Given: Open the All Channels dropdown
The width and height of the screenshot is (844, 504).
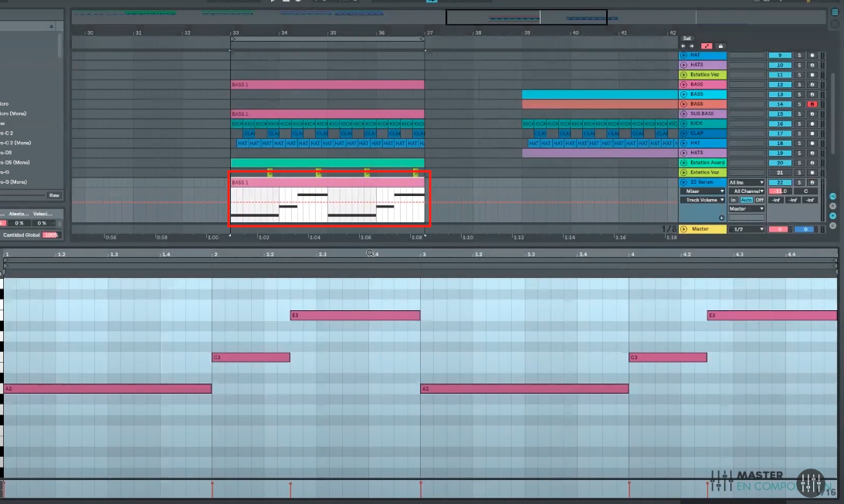Looking at the screenshot, I should 746,191.
